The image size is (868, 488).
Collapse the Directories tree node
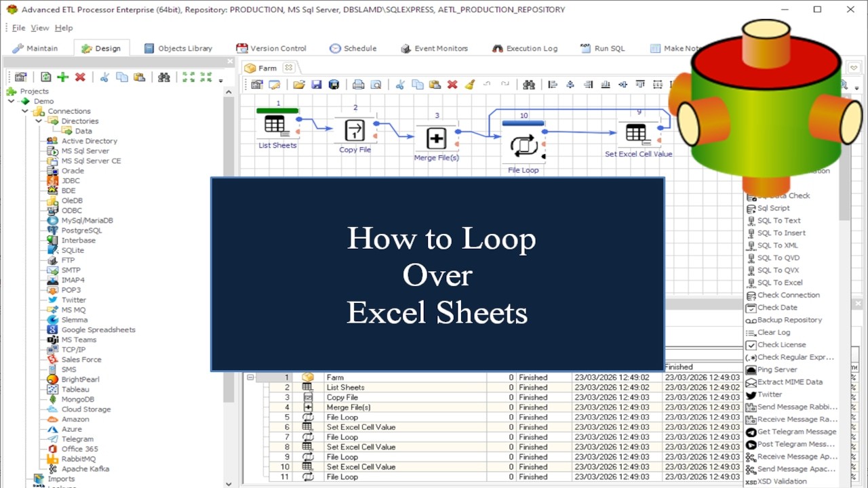click(x=39, y=121)
